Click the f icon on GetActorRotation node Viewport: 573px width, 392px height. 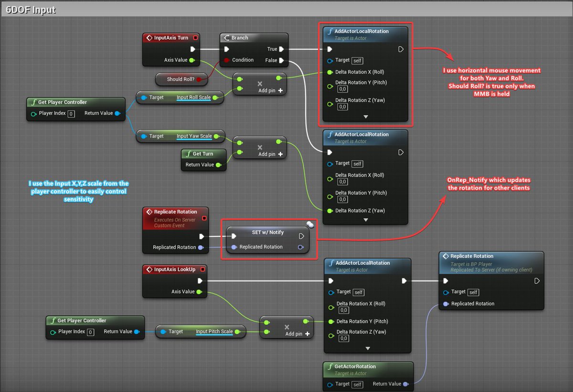[x=329, y=366]
